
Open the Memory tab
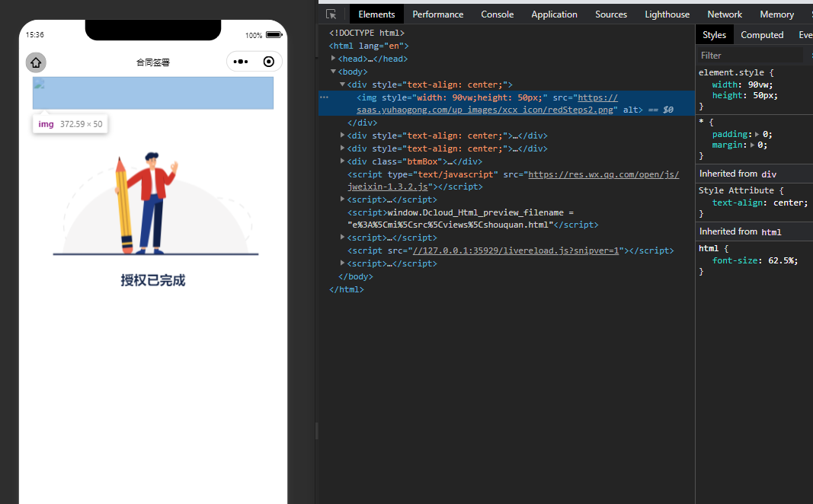coord(776,14)
